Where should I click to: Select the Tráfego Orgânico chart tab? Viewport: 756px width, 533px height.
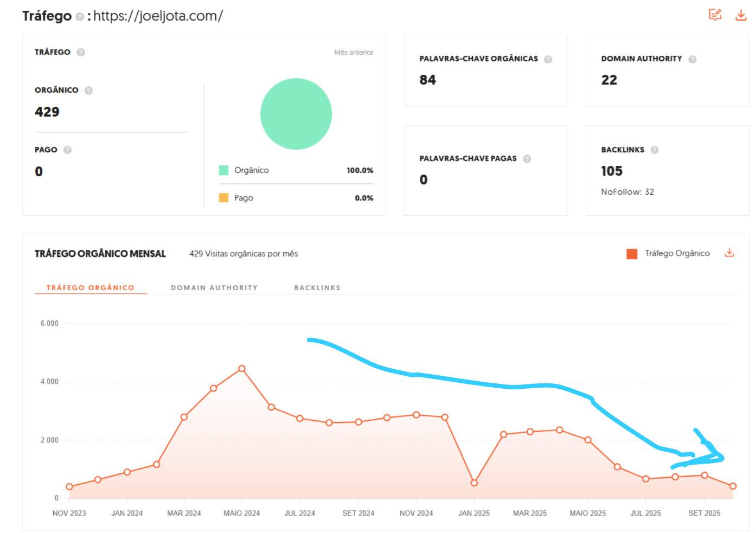90,287
